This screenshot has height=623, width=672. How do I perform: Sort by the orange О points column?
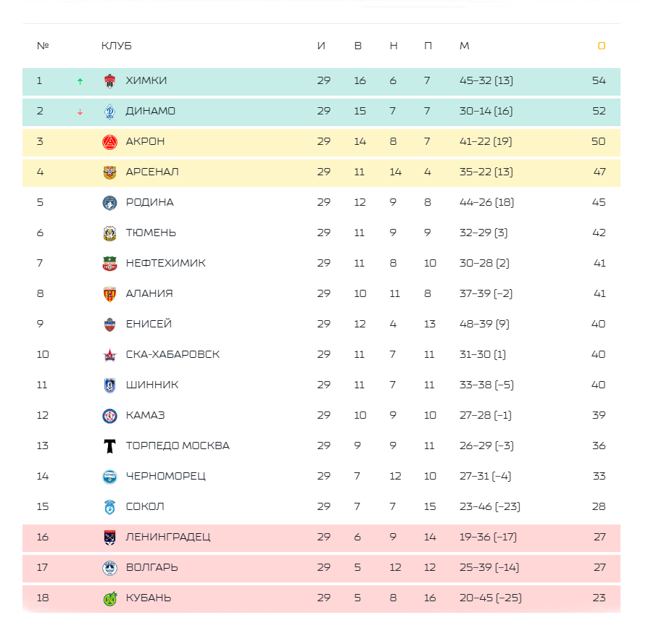[x=601, y=46]
